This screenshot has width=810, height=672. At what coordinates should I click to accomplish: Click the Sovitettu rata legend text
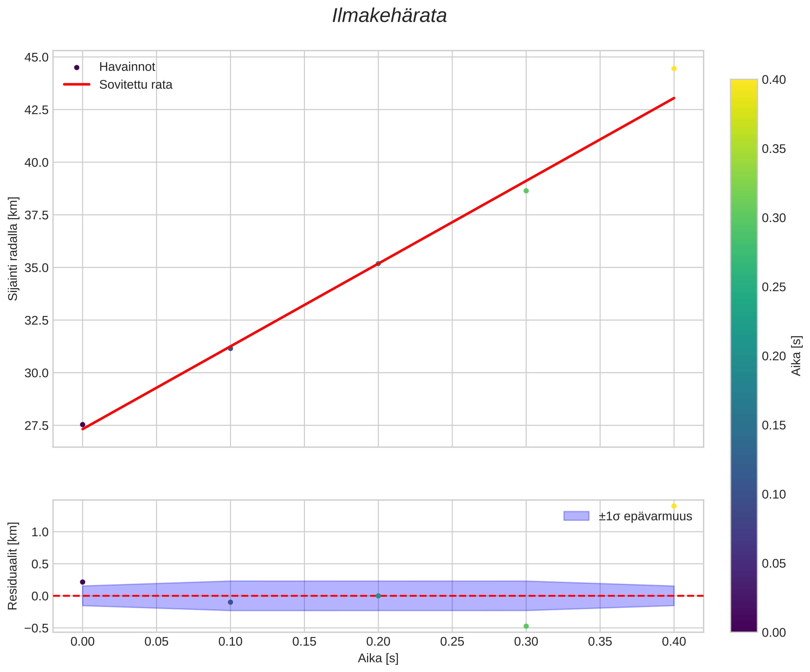click(136, 84)
